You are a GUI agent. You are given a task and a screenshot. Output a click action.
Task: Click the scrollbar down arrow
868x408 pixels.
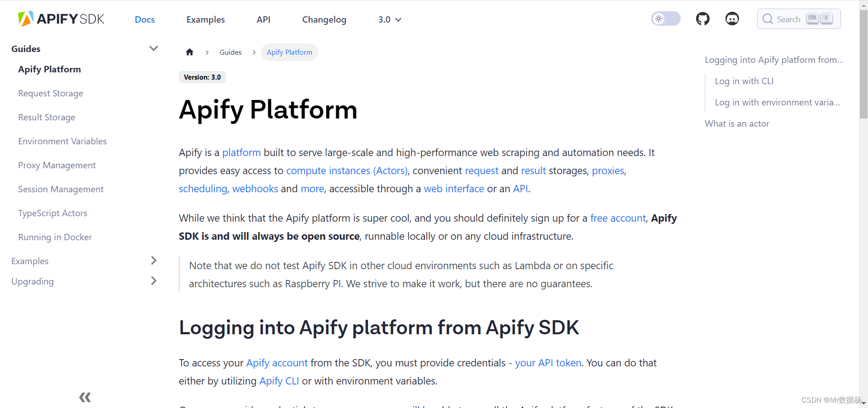tap(863, 403)
